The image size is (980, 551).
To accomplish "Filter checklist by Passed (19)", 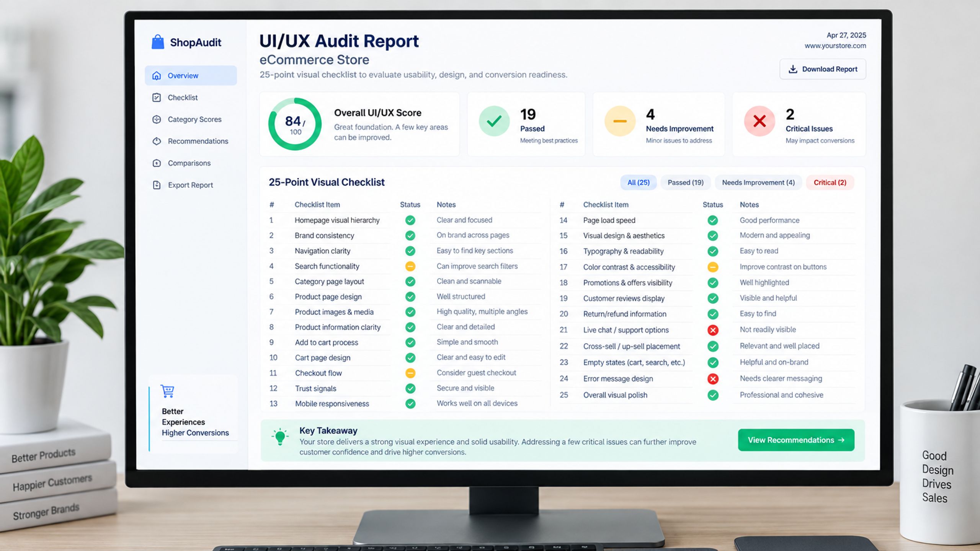I will [685, 183].
